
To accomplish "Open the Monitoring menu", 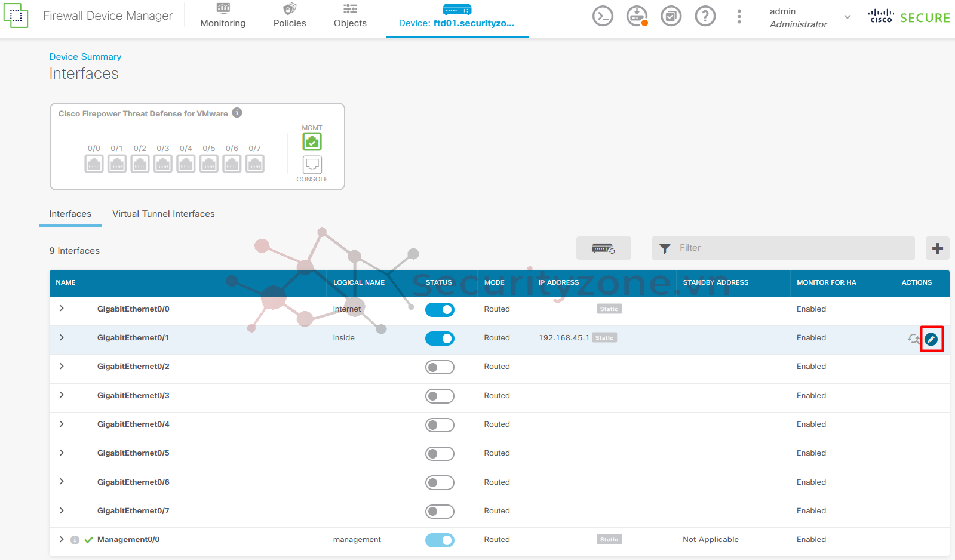I will [223, 16].
